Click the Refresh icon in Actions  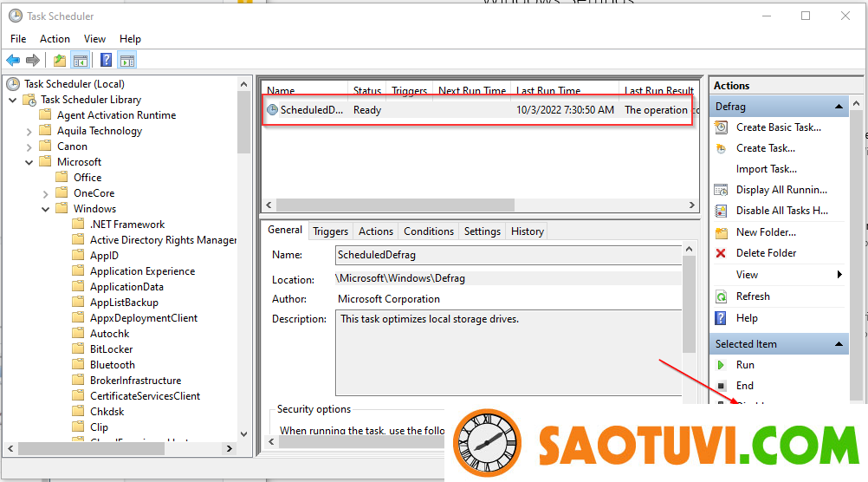point(721,296)
